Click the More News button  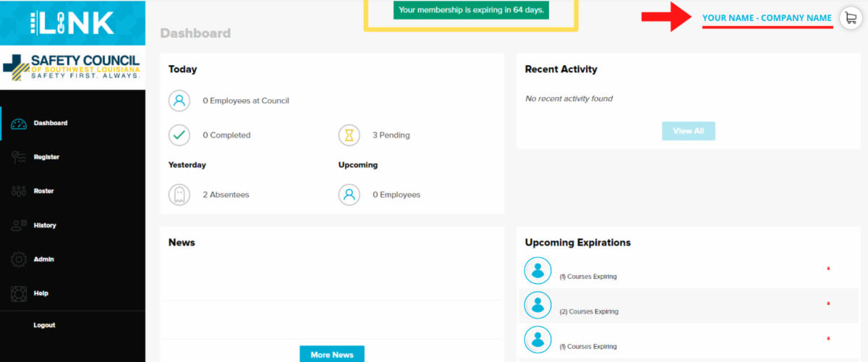[x=332, y=354]
